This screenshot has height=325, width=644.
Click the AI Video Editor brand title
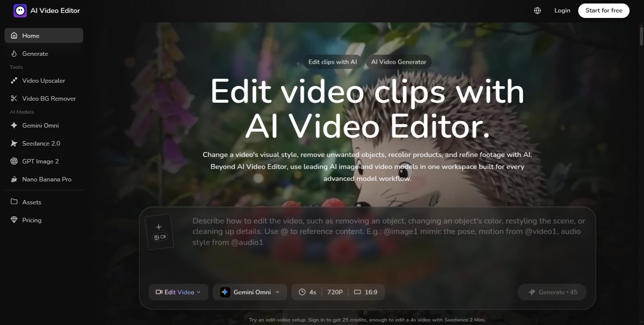click(x=55, y=10)
